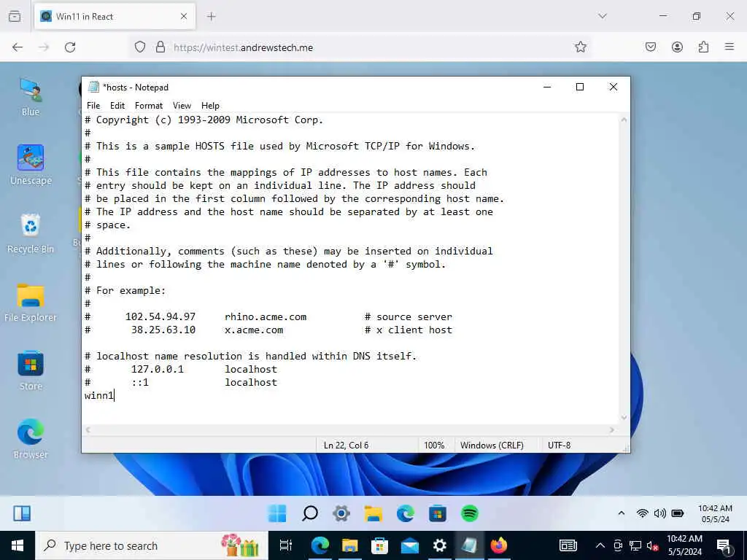Click the inner taskbar battery icon

[678, 513]
